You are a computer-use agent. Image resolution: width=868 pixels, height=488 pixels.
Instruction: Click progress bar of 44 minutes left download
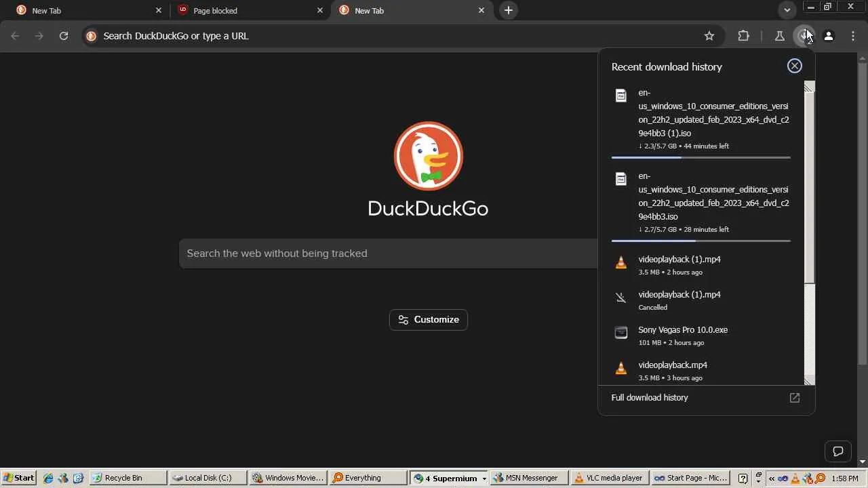pos(701,158)
